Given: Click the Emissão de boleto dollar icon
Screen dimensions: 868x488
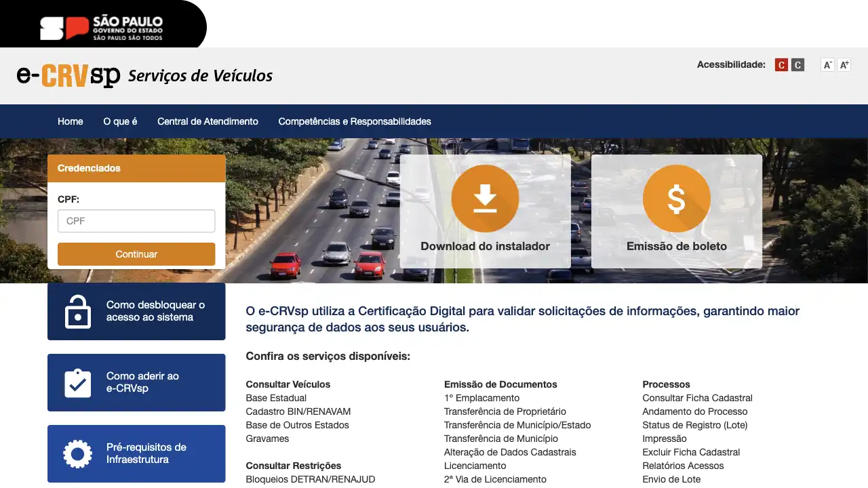Looking at the screenshot, I should click(x=677, y=199).
